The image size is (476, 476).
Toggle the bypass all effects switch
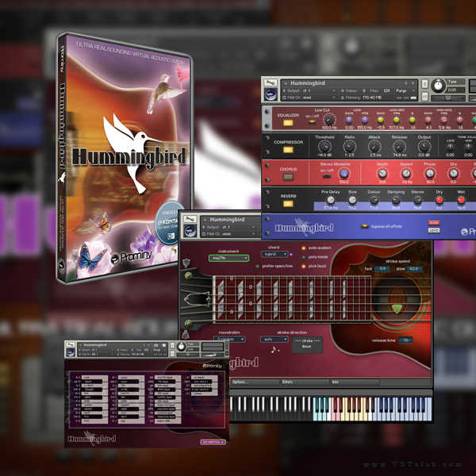pyautogui.click(x=365, y=226)
